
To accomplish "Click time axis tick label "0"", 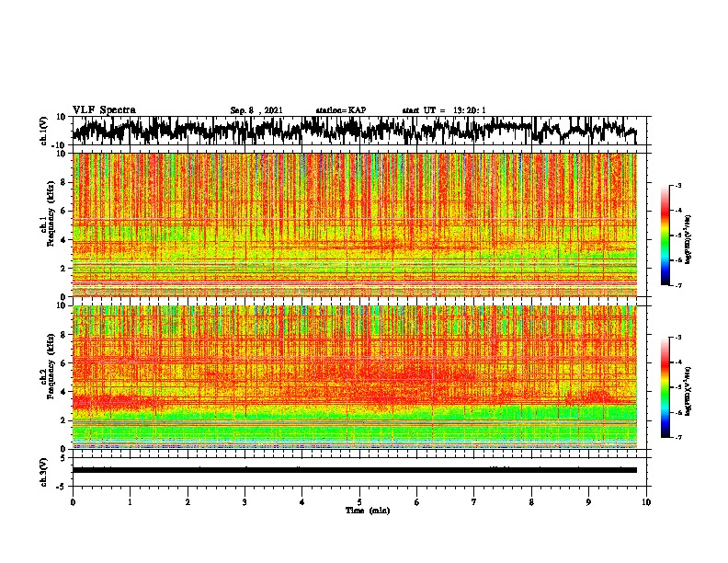I will 73,502.
